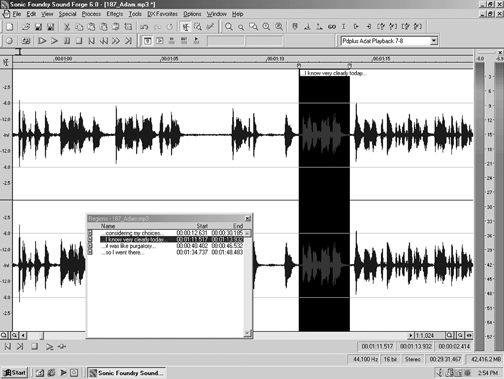Open the DX Favorites menu
The image size is (504, 379).
tap(163, 14)
